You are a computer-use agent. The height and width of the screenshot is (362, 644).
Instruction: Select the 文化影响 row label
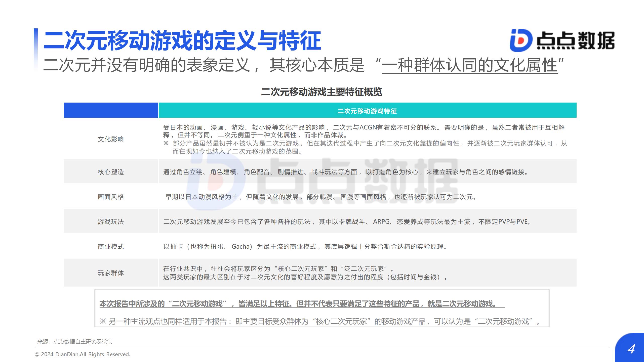(111, 139)
